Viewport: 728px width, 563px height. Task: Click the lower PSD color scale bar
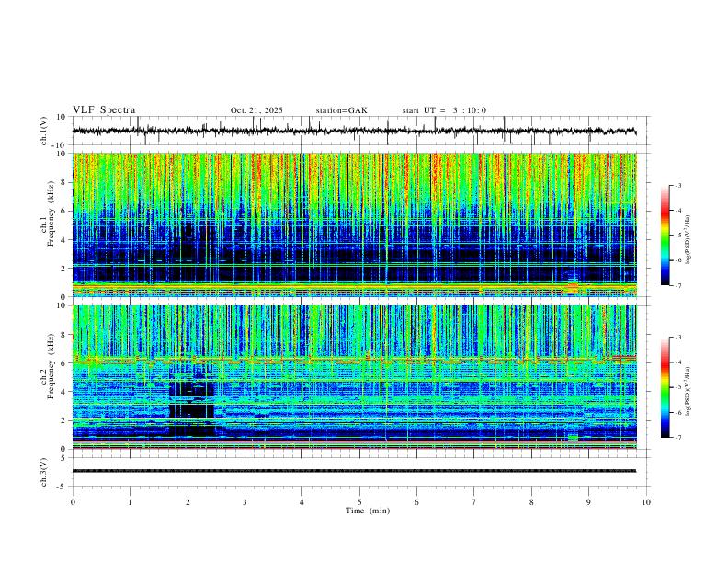[665, 387]
